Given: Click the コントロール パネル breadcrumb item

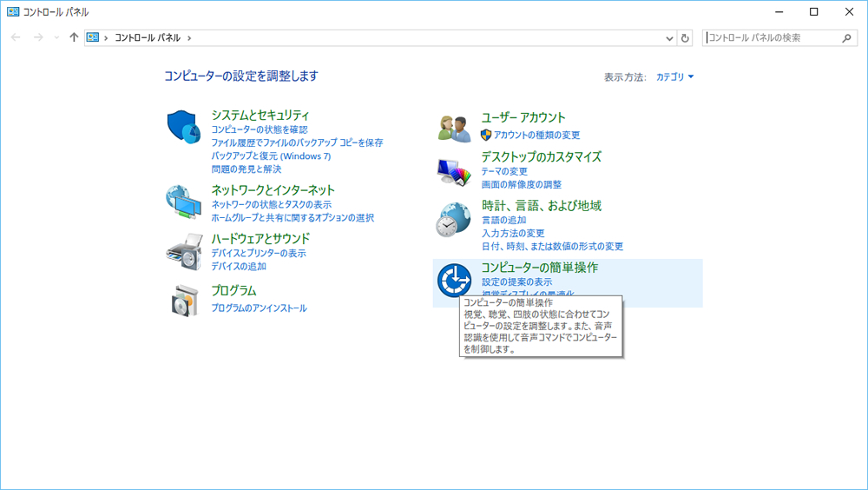Looking at the screenshot, I should tap(148, 37).
